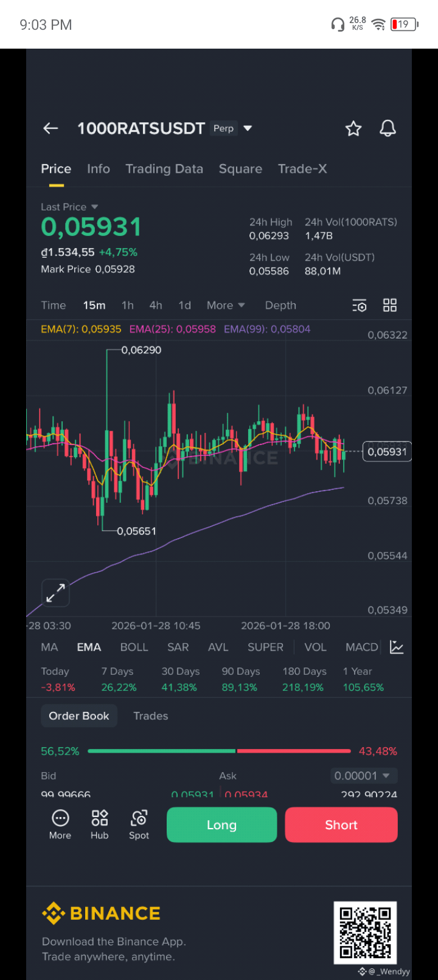
Task: Tap the 24h Vol(USDT) value 88,01M
Action: click(x=323, y=271)
